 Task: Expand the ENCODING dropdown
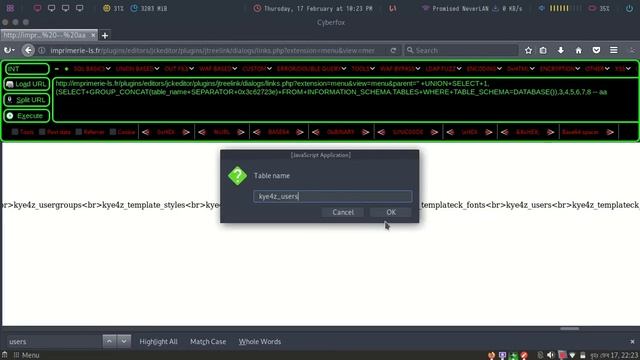click(484, 69)
